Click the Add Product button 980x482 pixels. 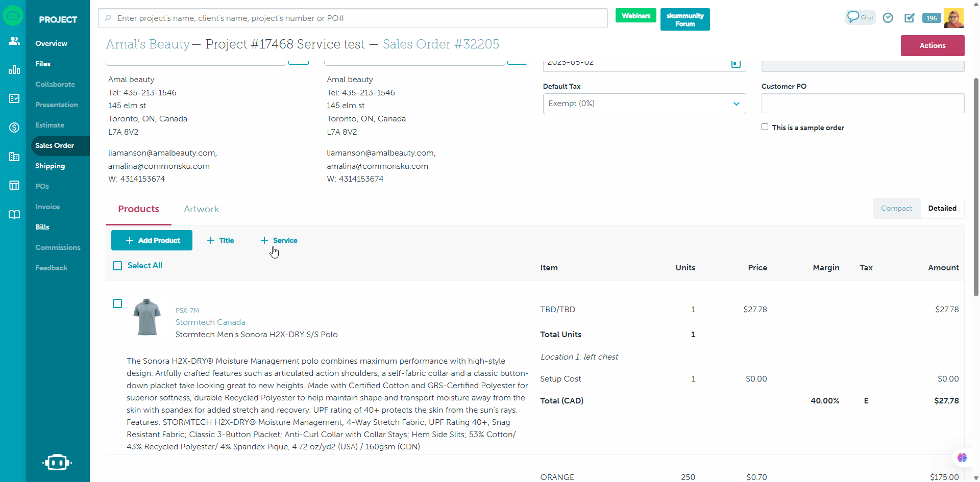point(152,240)
